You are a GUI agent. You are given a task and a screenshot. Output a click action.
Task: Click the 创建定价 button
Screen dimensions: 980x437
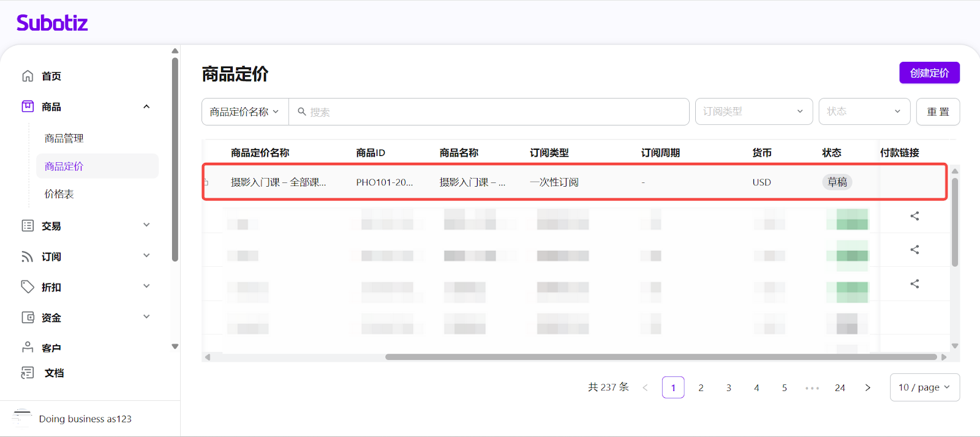[x=929, y=73]
